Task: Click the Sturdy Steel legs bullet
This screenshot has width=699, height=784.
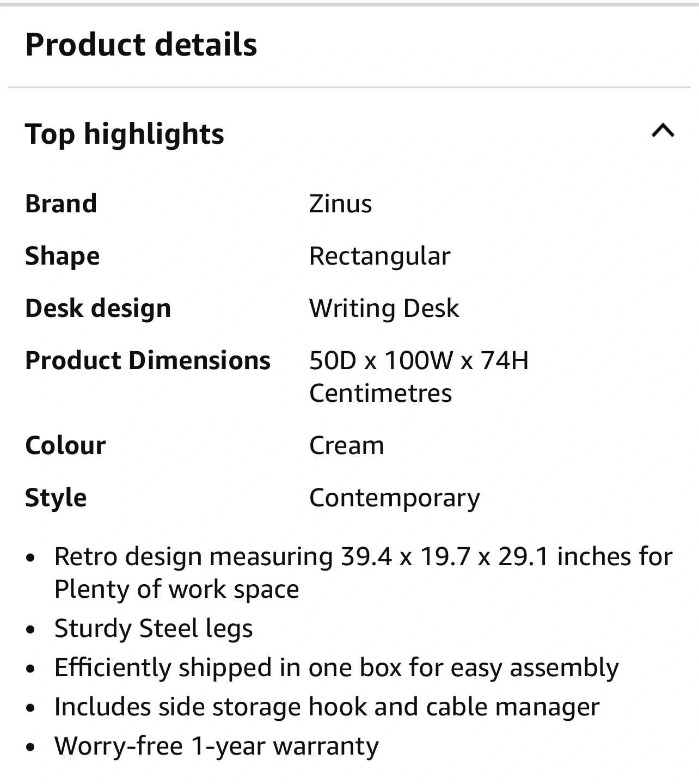Action: click(x=154, y=628)
